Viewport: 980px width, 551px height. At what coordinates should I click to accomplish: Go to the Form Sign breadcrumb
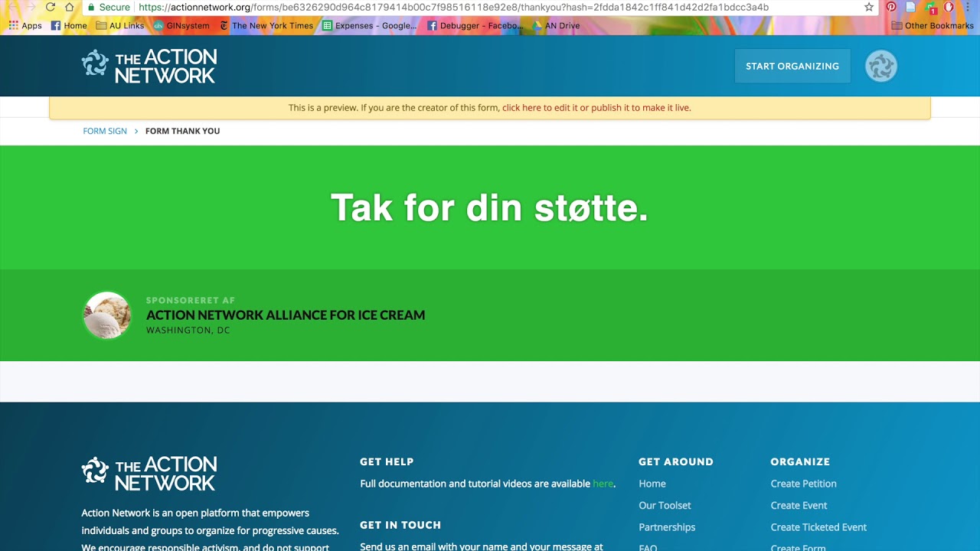105,131
